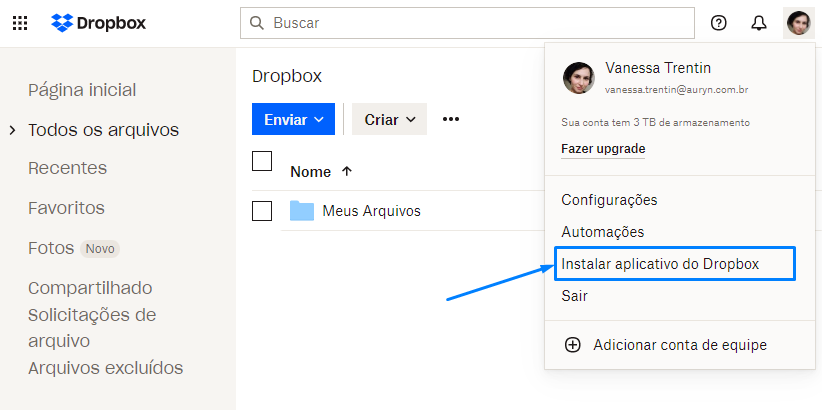822x410 pixels.
Task: Open the notifications bell icon
Action: 759,23
